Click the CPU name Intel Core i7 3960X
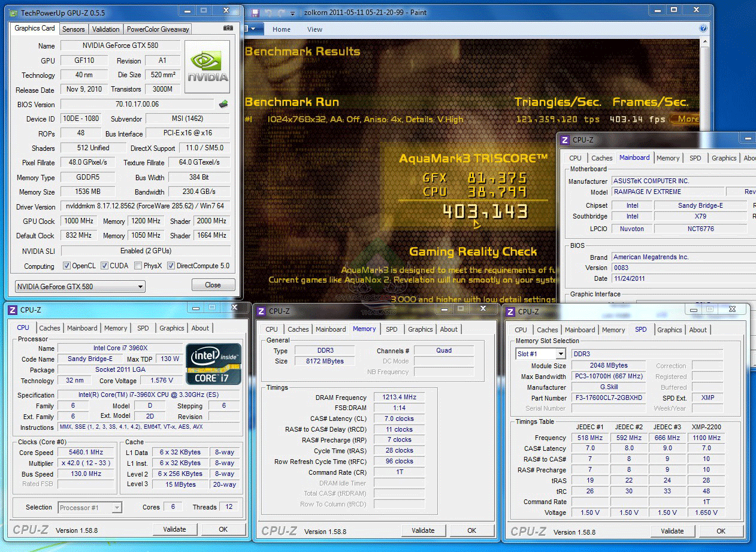 (120, 348)
